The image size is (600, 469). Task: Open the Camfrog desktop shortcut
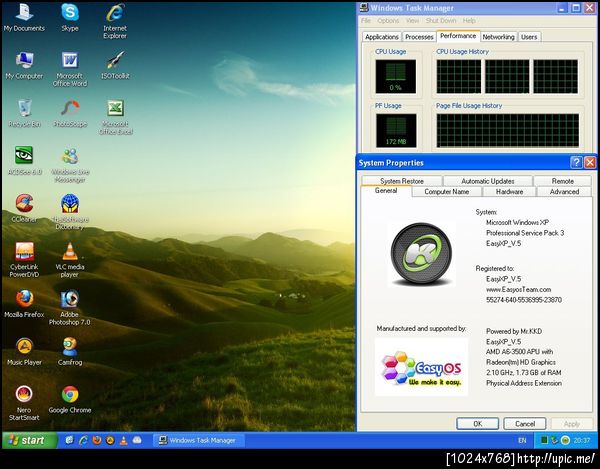pyautogui.click(x=70, y=351)
